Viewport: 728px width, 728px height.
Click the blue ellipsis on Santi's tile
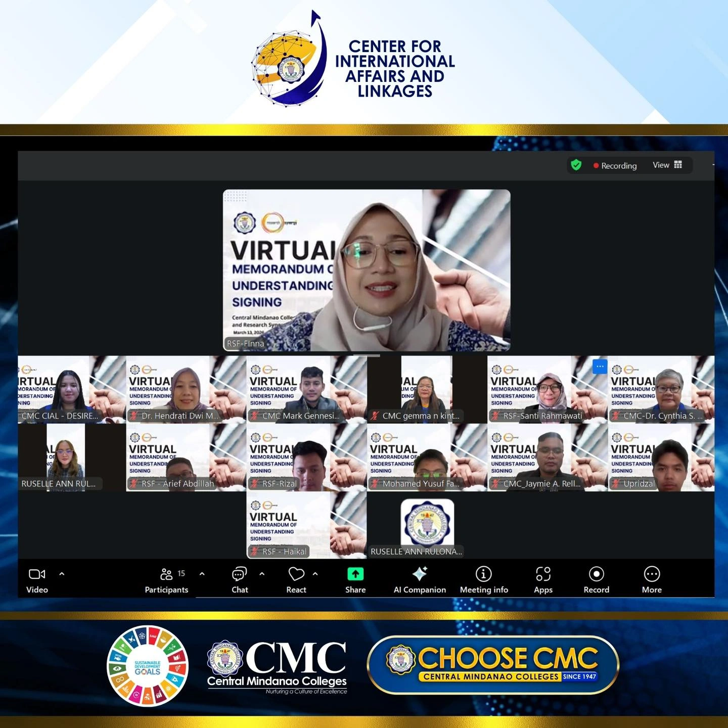(600, 366)
